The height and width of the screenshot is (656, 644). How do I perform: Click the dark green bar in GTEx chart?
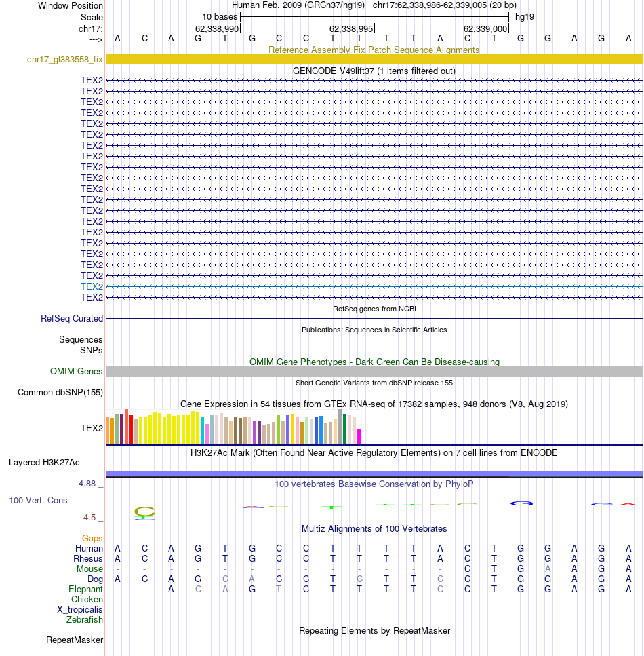coord(344,429)
